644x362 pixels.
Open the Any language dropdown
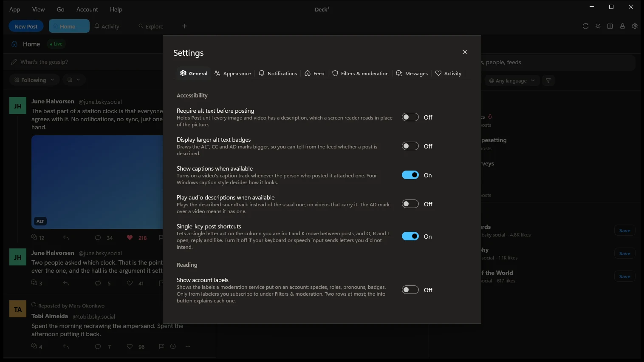(x=512, y=80)
